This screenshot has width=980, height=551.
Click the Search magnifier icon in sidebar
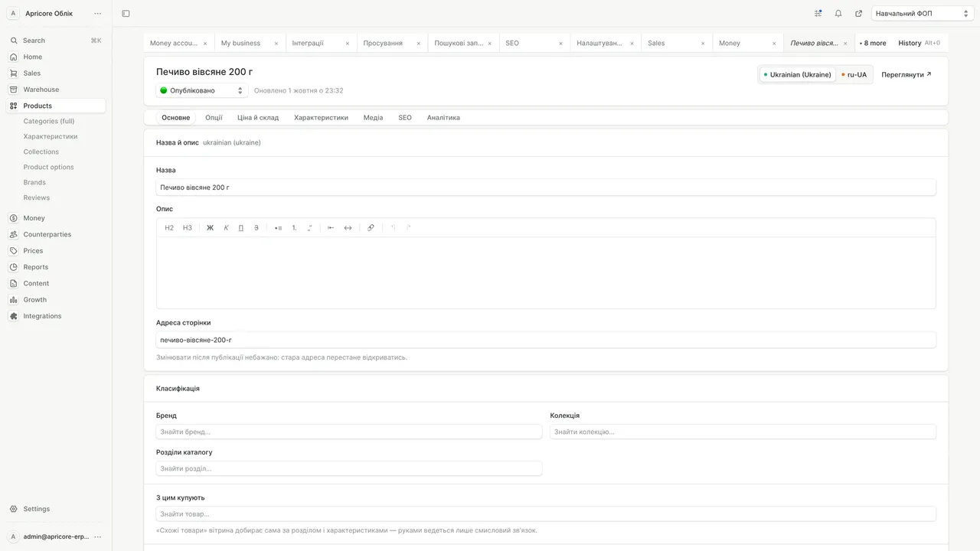(14, 41)
